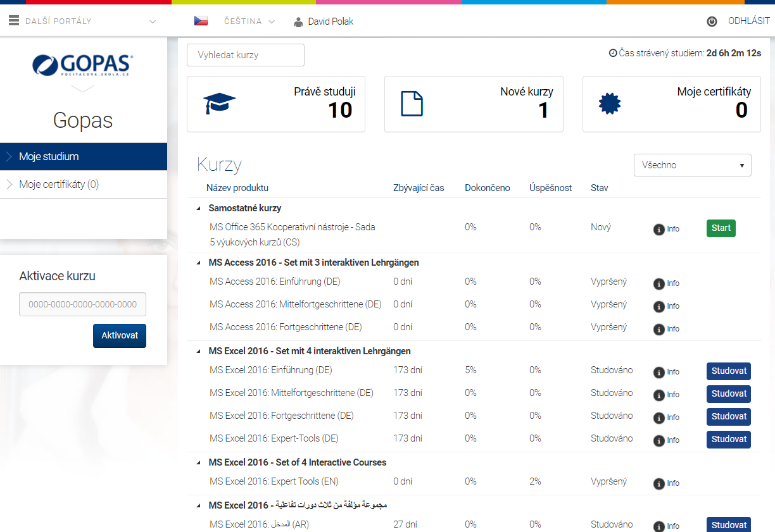Image resolution: width=775 pixels, height=532 pixels.
Task: Open Info for MS Office 365 Kooperativní nástroje
Action: click(666, 229)
